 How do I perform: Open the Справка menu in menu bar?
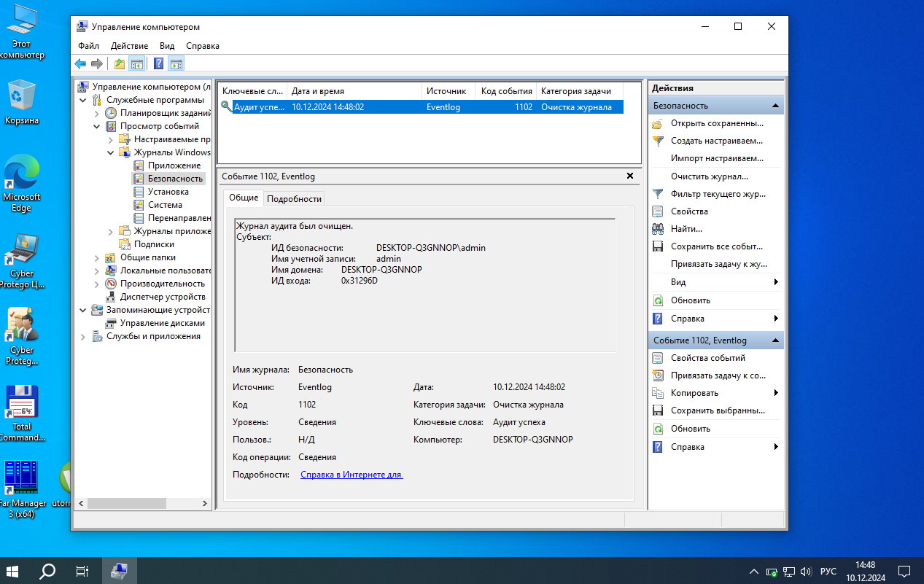pyautogui.click(x=203, y=46)
